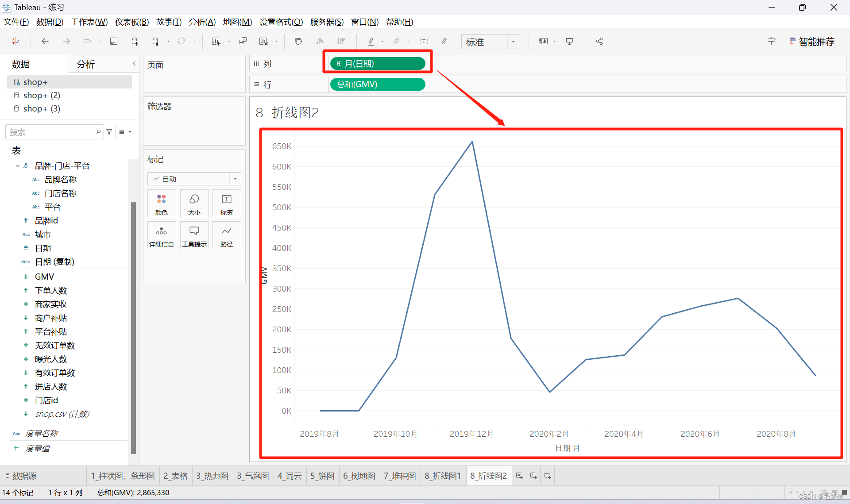850x504 pixels.
Task: Open the 地图(M) menu
Action: click(x=237, y=22)
